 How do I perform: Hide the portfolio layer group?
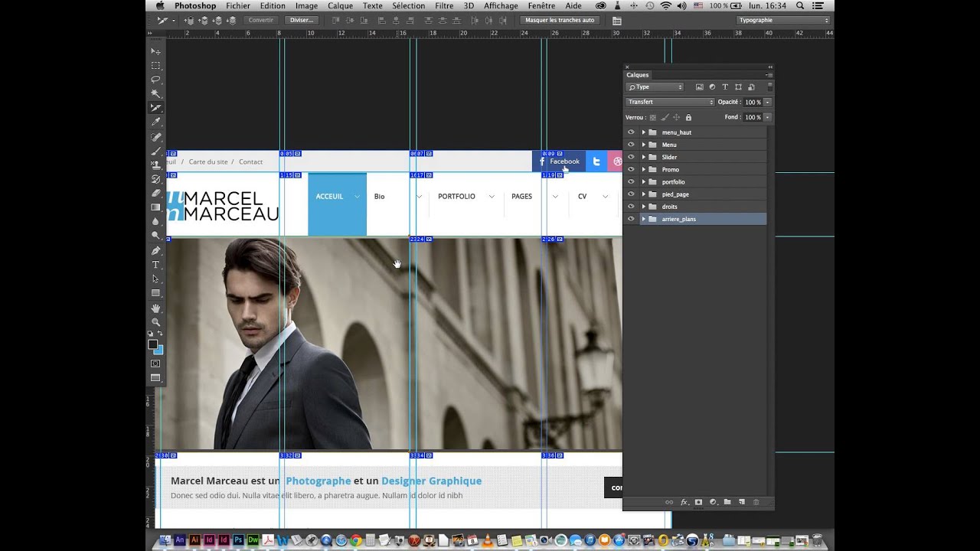pos(631,181)
